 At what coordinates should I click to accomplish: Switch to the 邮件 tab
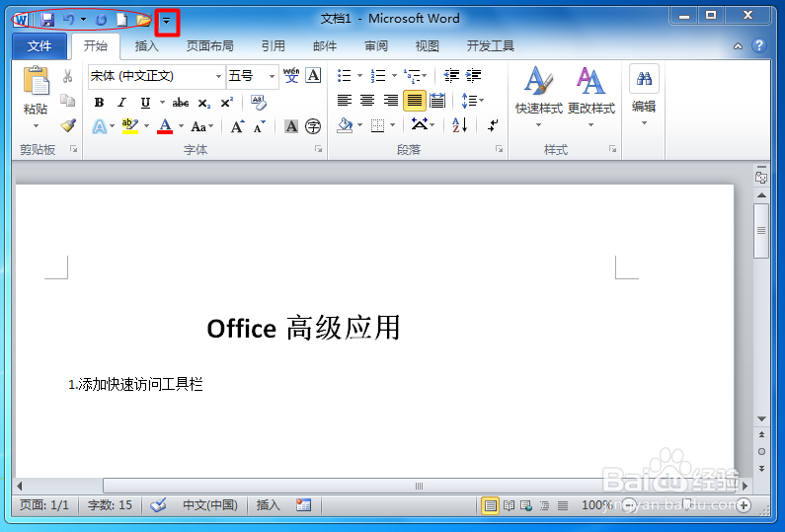(325, 46)
